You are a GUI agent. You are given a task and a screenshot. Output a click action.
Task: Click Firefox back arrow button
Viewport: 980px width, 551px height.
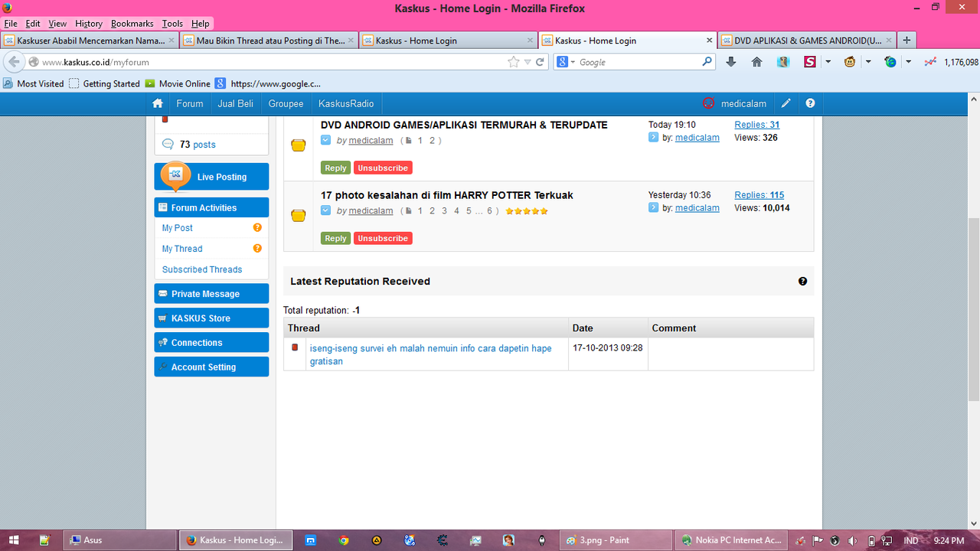pyautogui.click(x=14, y=62)
